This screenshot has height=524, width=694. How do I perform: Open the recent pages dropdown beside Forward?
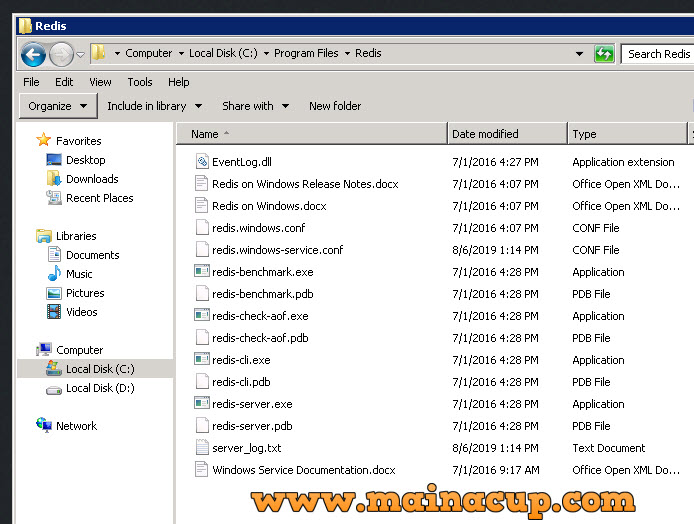[x=80, y=54]
